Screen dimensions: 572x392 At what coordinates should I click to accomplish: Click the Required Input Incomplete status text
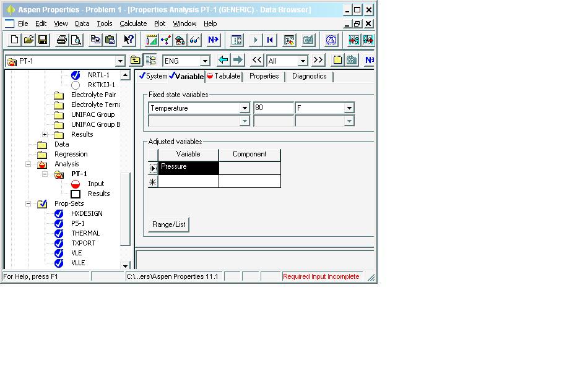(321, 276)
